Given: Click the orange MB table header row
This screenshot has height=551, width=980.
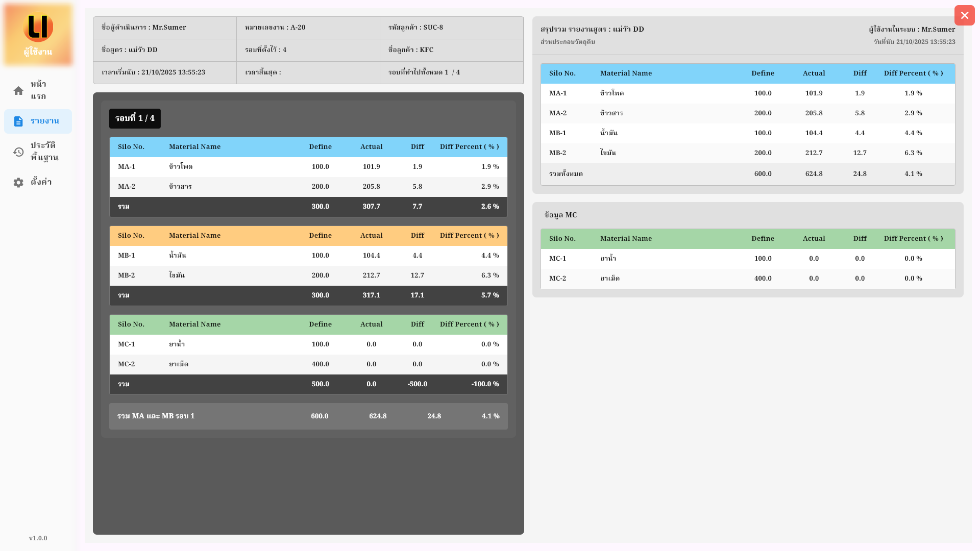Looking at the screenshot, I should tap(308, 236).
